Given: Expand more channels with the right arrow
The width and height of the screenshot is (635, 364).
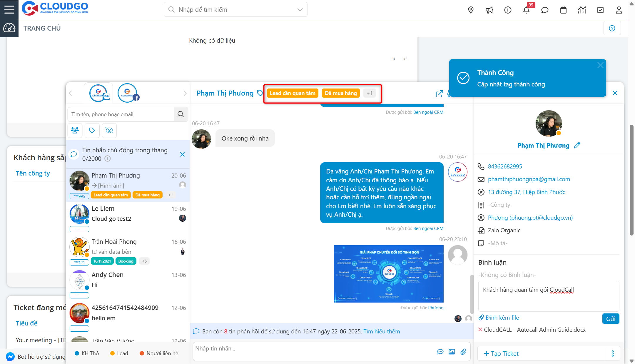Looking at the screenshot, I should [185, 93].
